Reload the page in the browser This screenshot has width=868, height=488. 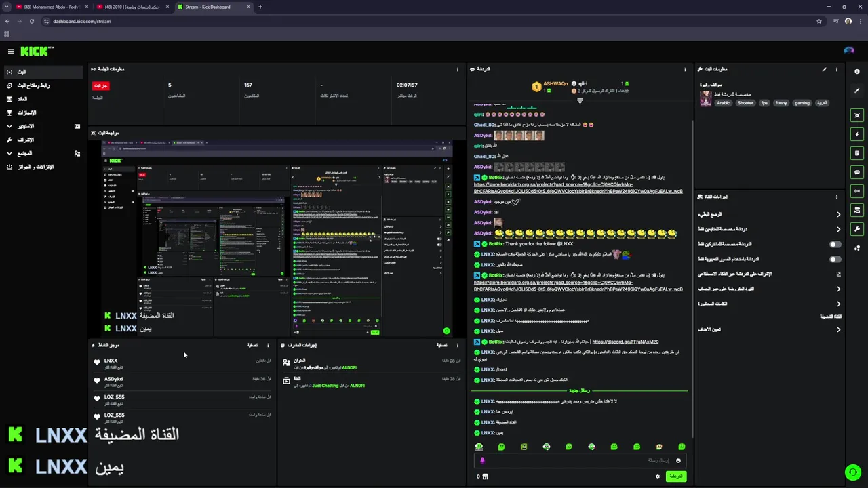[x=31, y=21]
